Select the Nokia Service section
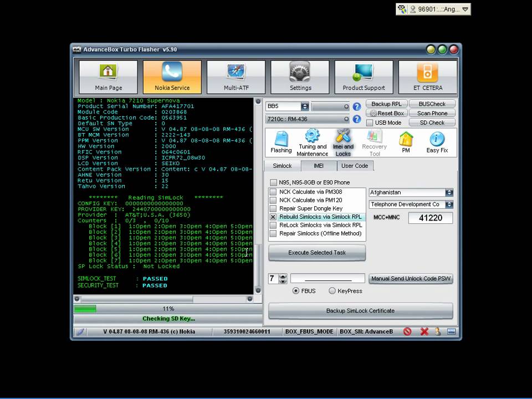Image resolution: width=532 pixels, height=399 pixels. pos(172,77)
